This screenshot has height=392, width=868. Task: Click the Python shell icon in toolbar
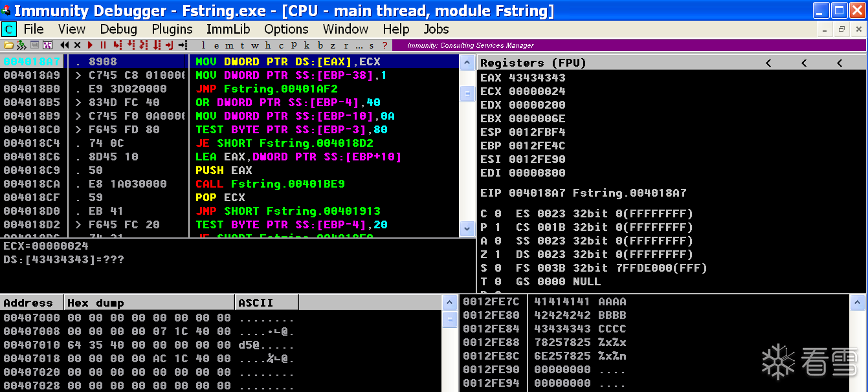[x=21, y=45]
